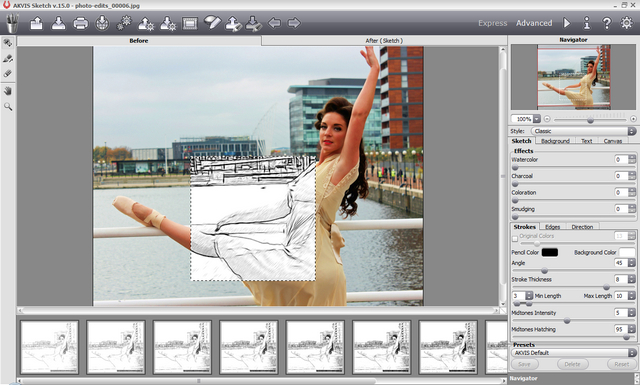This screenshot has width=640, height=385.
Task: Open the AKVIS Default presets dropdown
Action: [574, 353]
